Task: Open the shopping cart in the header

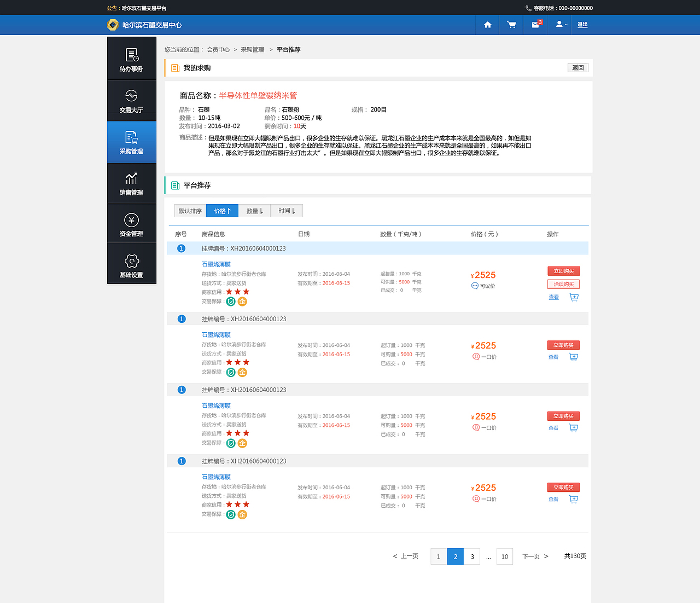Action: [x=511, y=25]
